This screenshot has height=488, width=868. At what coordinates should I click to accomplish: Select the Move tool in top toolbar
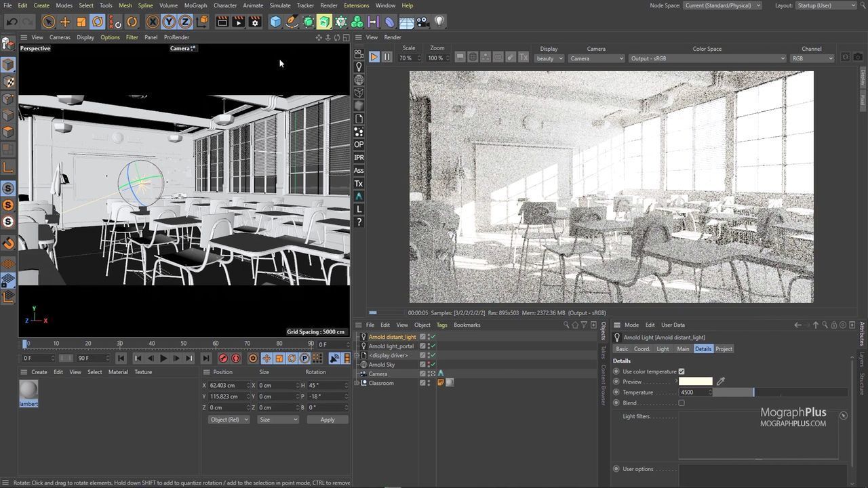(65, 22)
